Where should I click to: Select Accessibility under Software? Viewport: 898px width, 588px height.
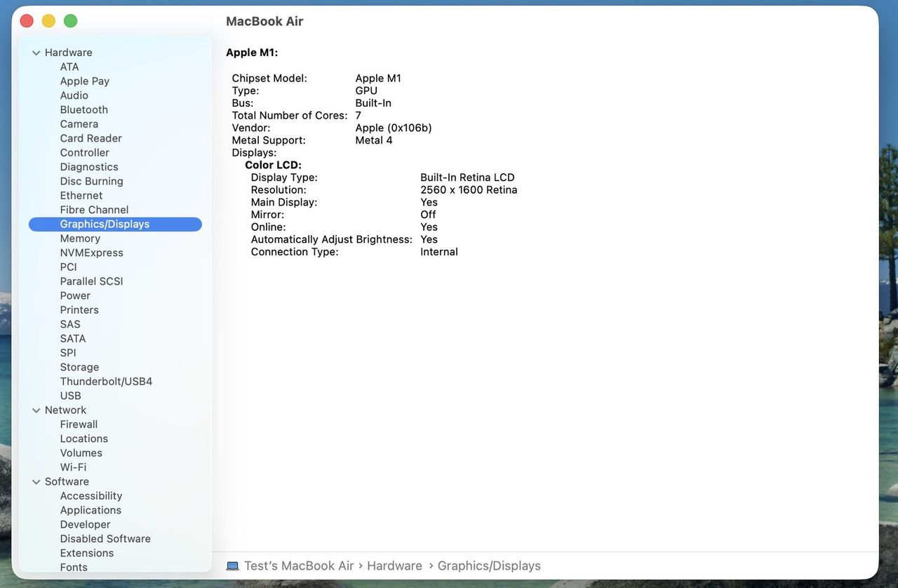(x=91, y=496)
